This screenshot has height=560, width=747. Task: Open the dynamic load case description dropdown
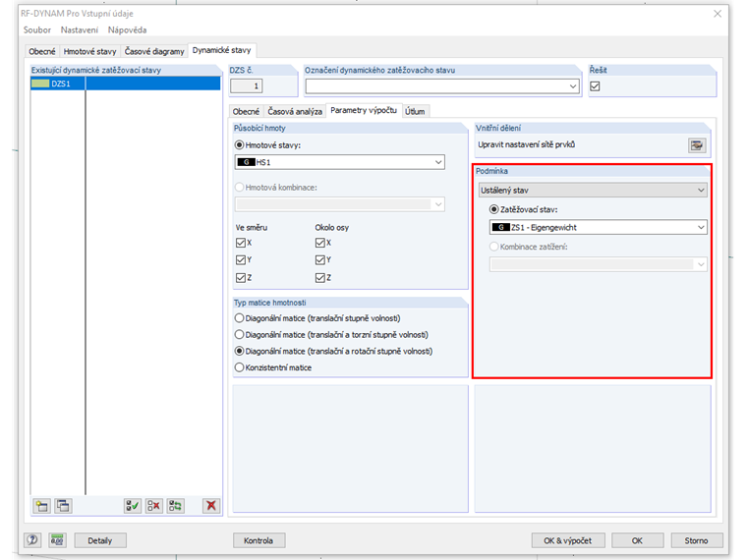[573, 86]
